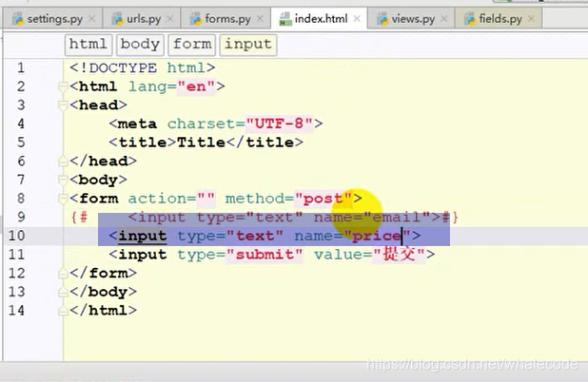Click the charset "UTF-8" value

click(279, 124)
